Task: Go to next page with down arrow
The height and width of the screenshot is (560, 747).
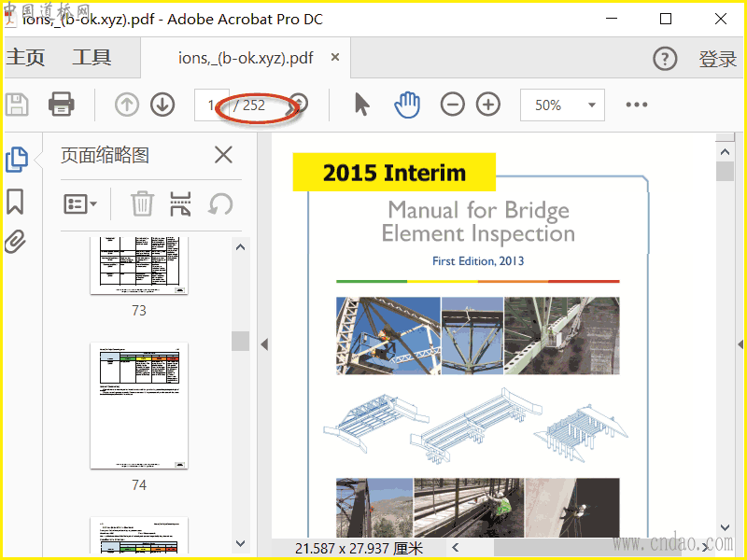Action: 162,105
